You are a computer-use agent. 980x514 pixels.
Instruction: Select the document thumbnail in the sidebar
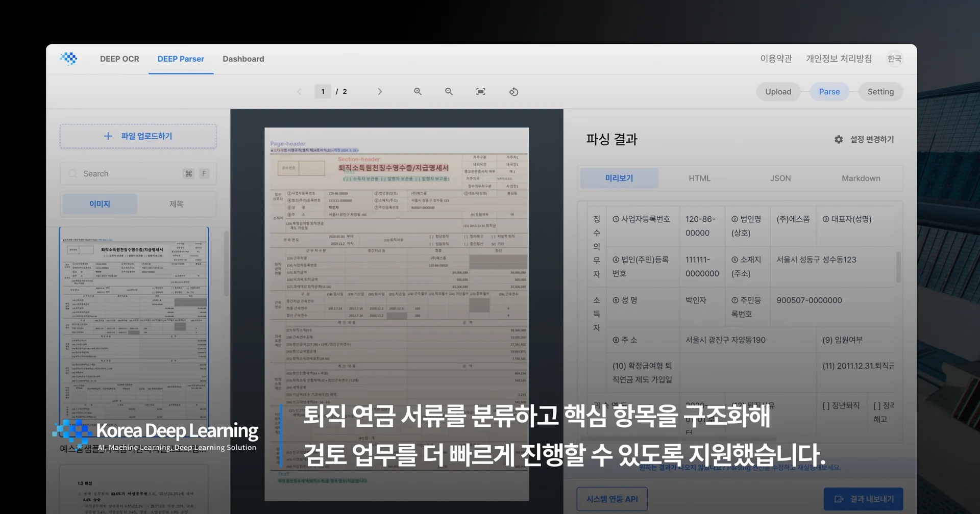[x=135, y=326]
